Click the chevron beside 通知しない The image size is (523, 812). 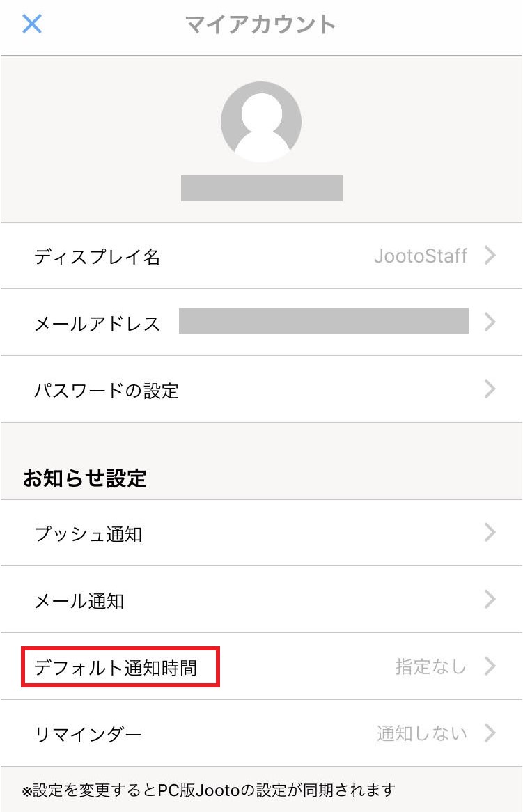(x=490, y=733)
